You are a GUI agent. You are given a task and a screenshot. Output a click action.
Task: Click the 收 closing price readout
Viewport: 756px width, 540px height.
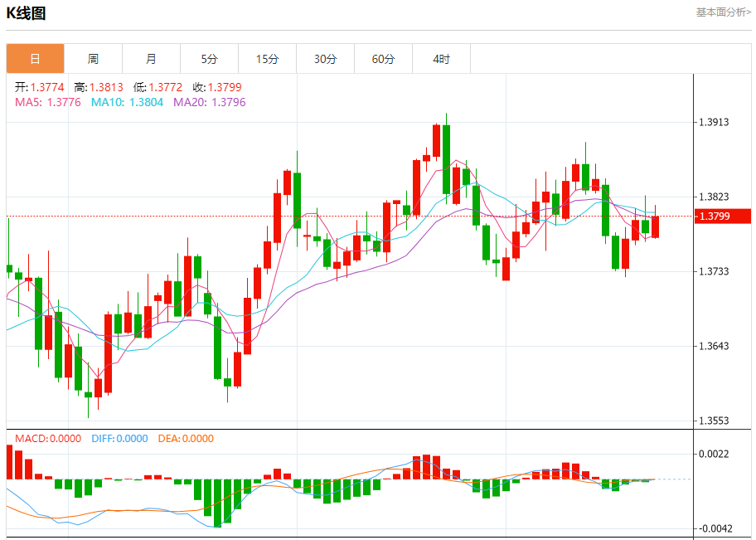coord(217,87)
